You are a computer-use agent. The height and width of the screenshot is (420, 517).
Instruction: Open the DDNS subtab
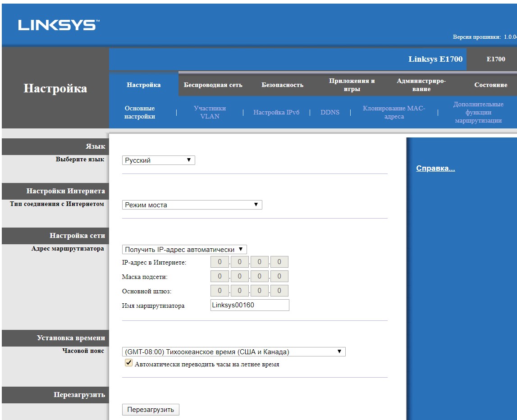pyautogui.click(x=330, y=112)
